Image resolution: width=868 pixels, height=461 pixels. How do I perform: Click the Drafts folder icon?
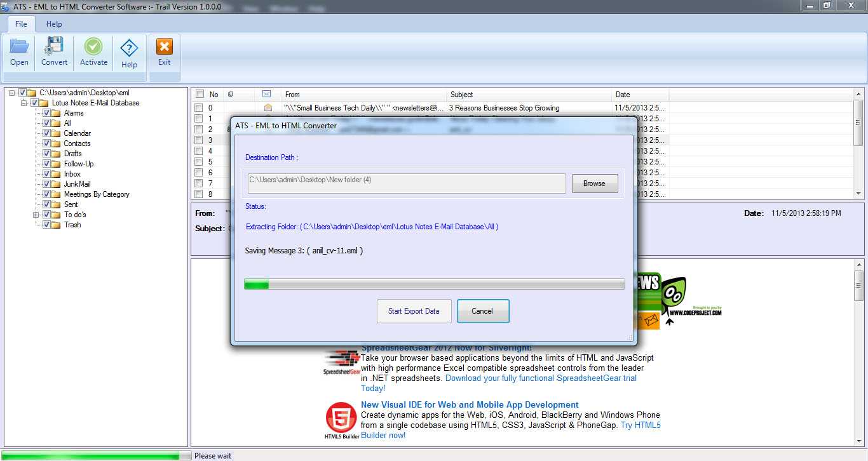pyautogui.click(x=57, y=154)
